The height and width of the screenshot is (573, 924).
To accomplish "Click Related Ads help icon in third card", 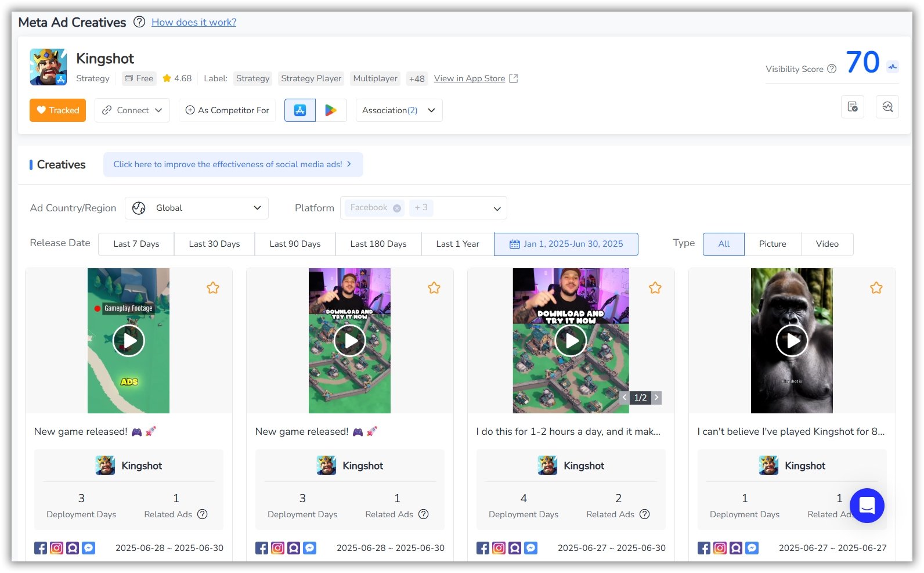I will 645,514.
